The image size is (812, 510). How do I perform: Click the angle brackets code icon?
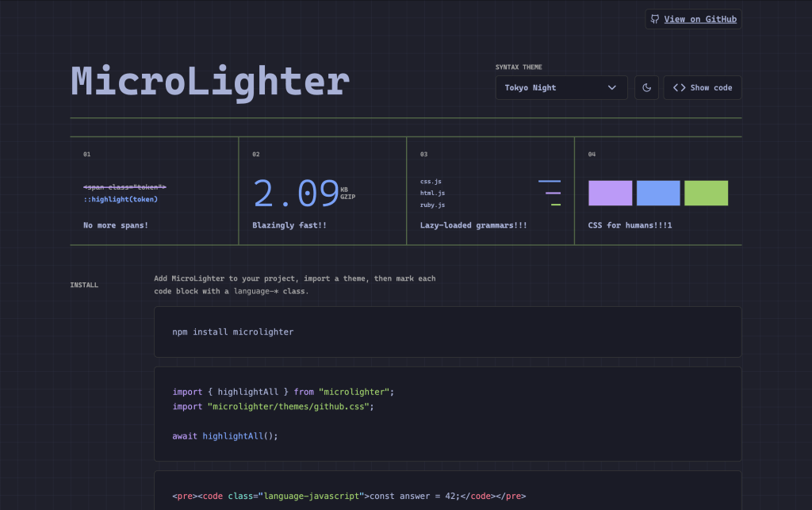[679, 87]
